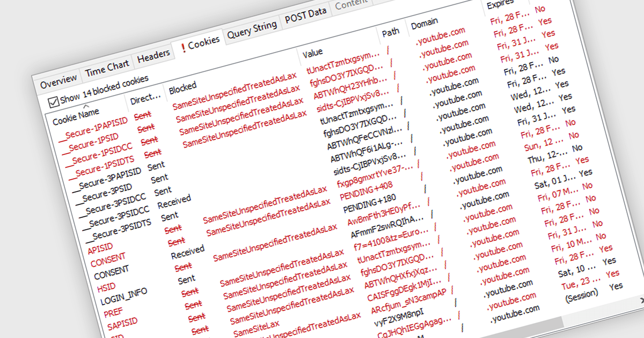
Task: Select the PREF cookie
Action: (x=113, y=312)
